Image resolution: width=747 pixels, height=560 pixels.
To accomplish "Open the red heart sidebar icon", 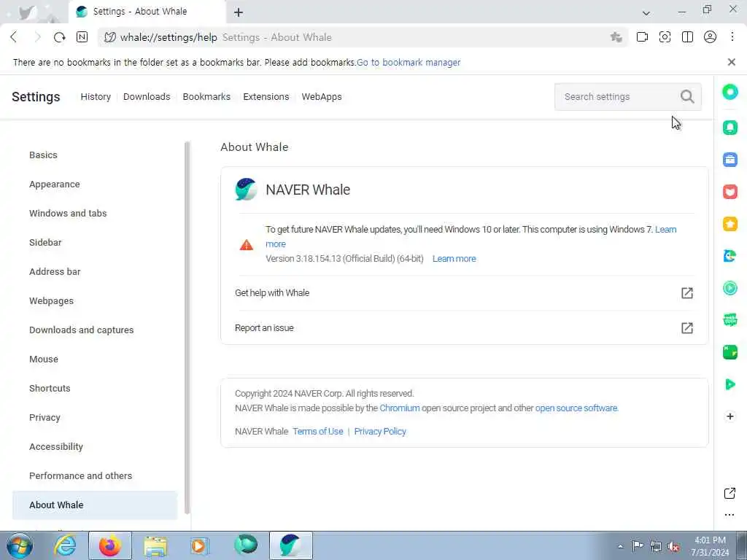I will tap(729, 192).
